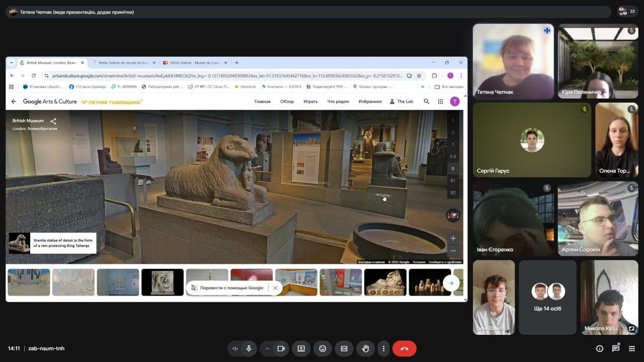
Task: Toggle closed captions (CC)
Action: pyautogui.click(x=344, y=348)
